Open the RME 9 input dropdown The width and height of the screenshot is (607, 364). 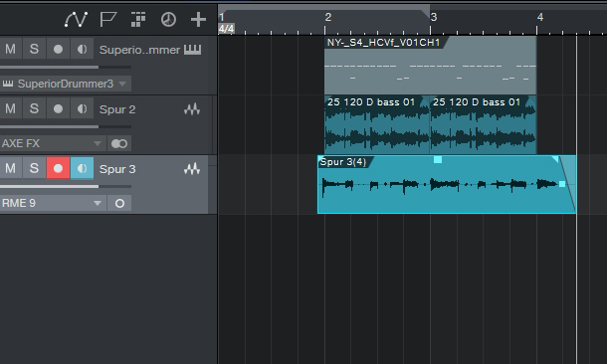53,203
